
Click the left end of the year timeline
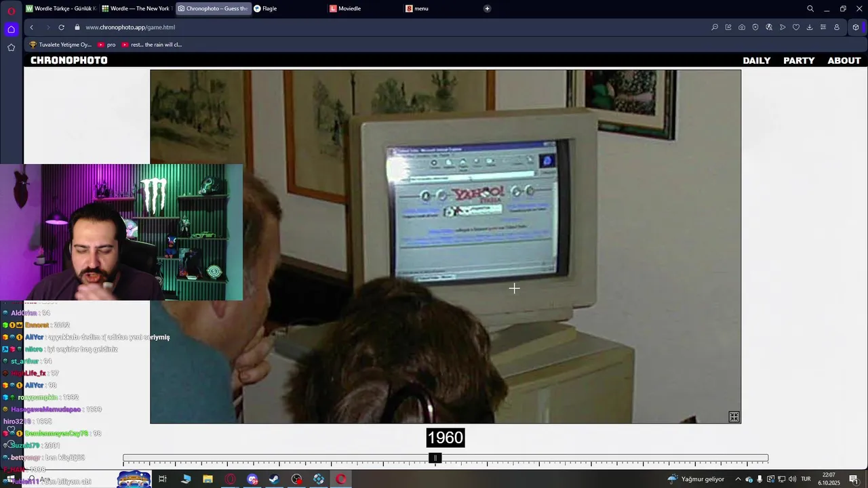[x=123, y=459]
